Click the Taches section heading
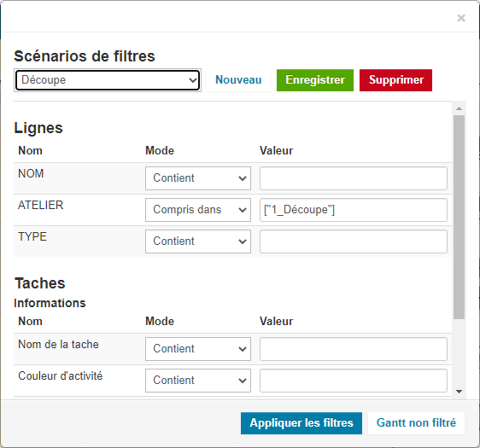 coord(40,283)
